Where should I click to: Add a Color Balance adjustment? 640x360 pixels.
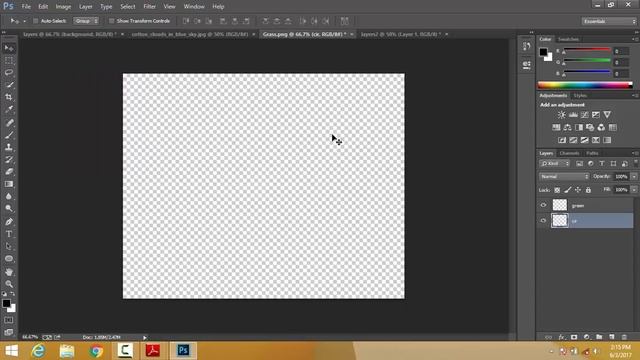click(567, 127)
